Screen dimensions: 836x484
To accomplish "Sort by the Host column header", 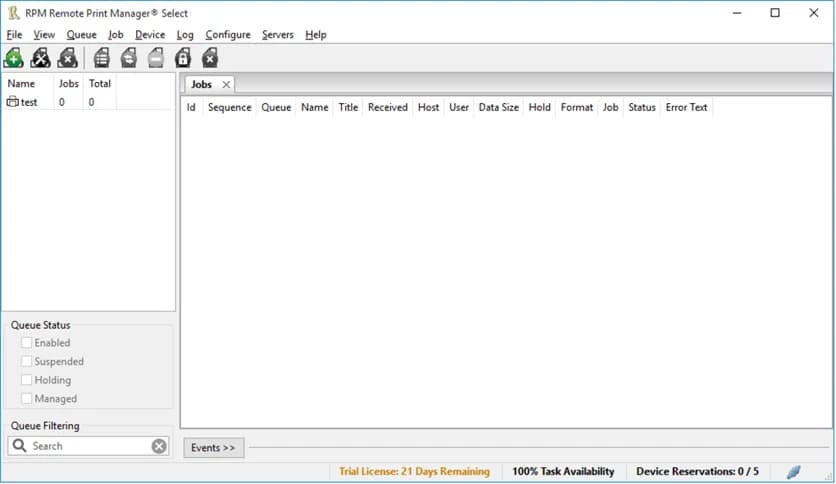I will pyautogui.click(x=428, y=107).
